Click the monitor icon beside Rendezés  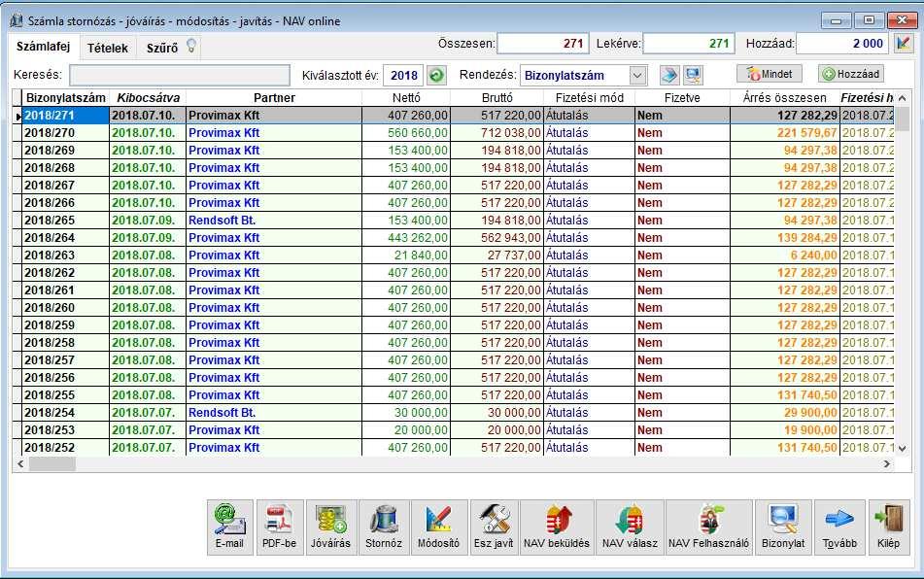(693, 76)
